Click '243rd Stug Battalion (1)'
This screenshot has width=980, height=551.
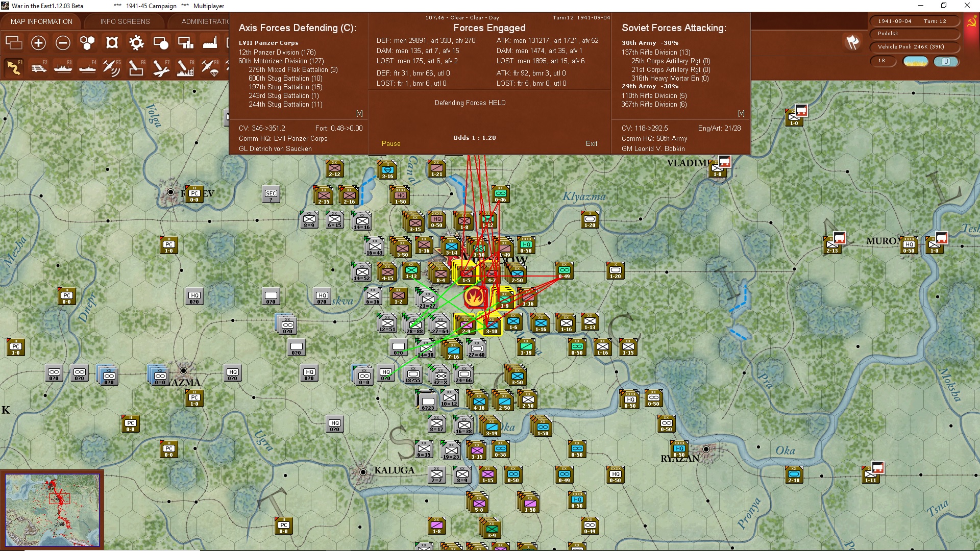click(283, 95)
